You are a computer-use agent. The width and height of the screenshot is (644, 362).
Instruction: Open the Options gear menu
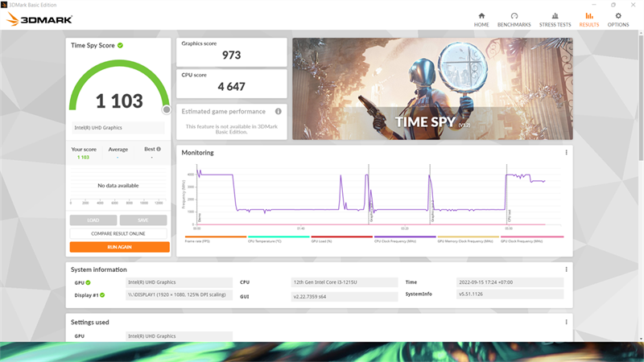[x=618, y=19]
